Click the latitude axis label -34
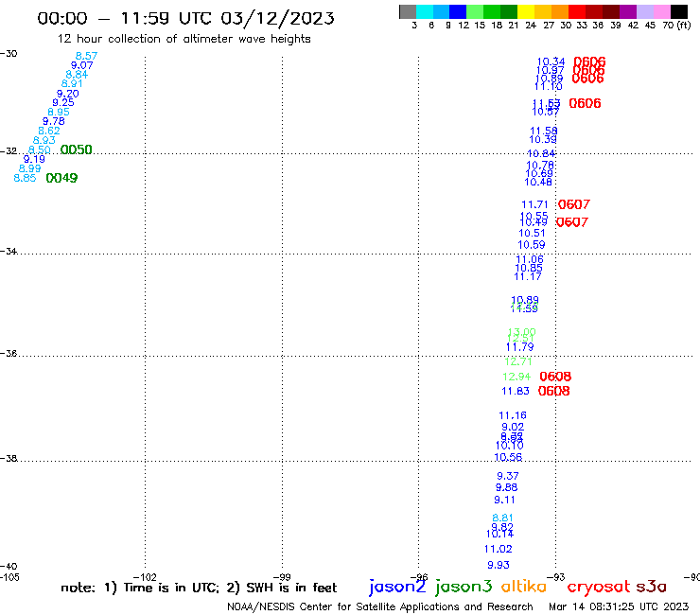This screenshot has width=700, height=615. point(9,251)
